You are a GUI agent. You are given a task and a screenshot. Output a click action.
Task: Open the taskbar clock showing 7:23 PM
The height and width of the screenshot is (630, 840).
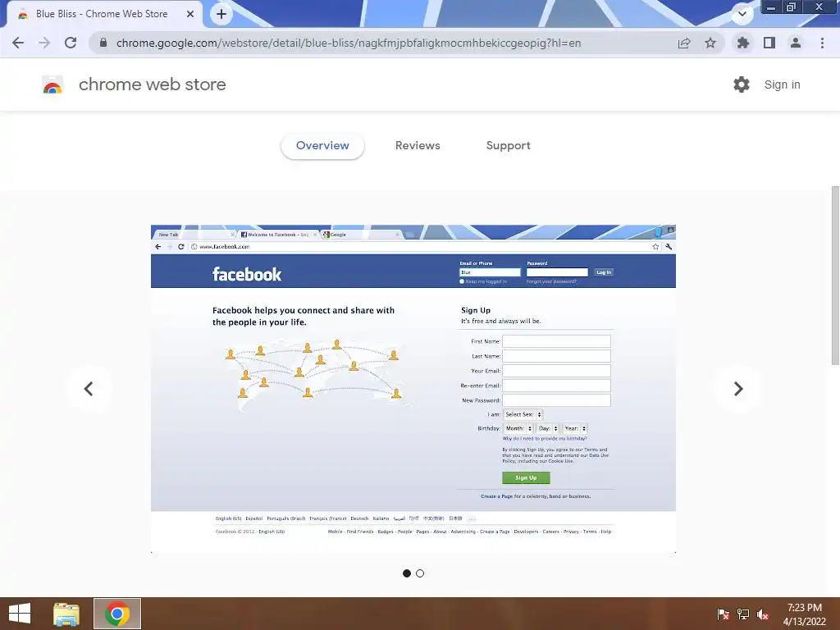pyautogui.click(x=804, y=614)
